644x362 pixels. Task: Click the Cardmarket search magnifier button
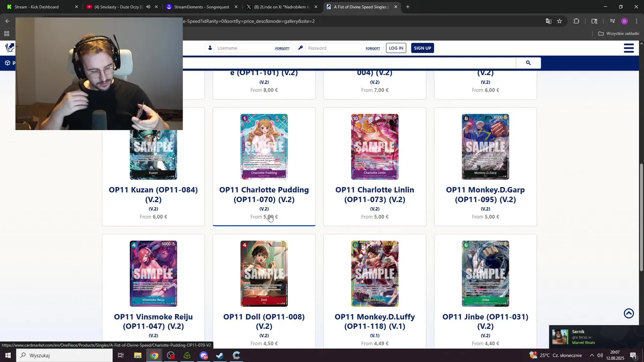(528, 63)
